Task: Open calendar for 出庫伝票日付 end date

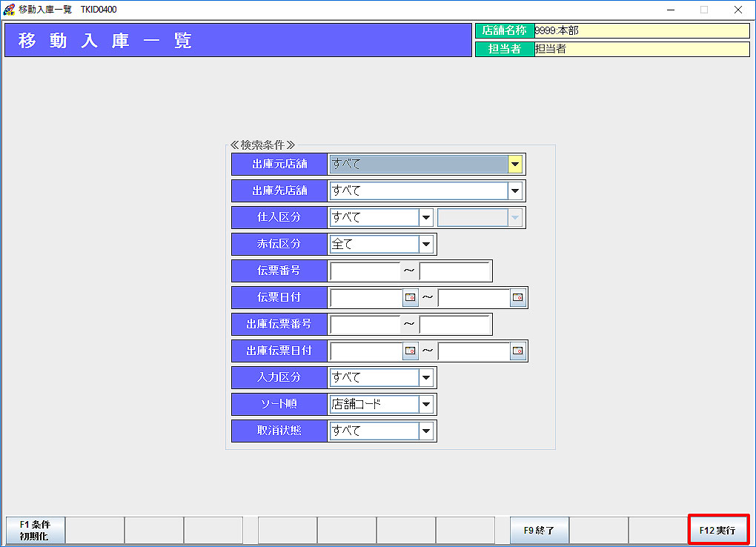Action: click(518, 351)
